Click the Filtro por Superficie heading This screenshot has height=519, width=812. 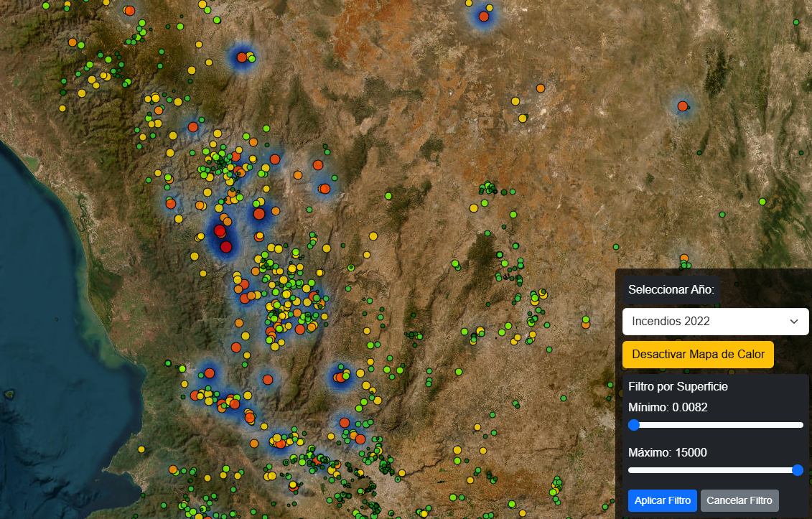(678, 386)
